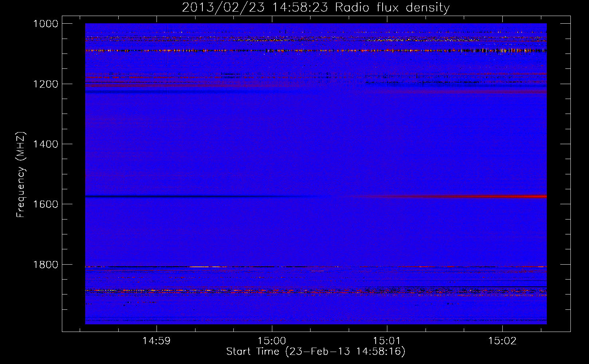The width and height of the screenshot is (589, 364).
Task: Click the 15:00 time axis label
Action: 272,341
